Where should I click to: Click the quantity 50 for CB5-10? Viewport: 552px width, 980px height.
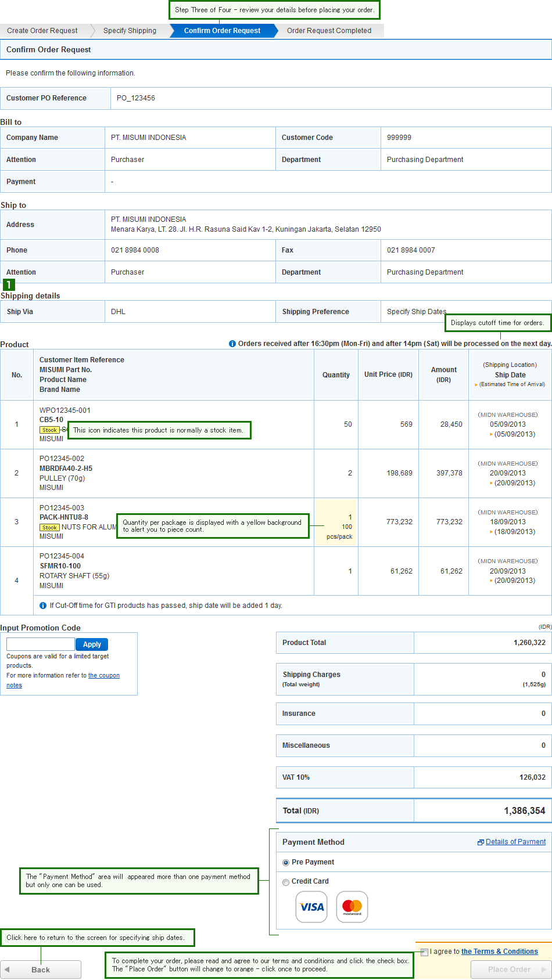[x=348, y=424]
